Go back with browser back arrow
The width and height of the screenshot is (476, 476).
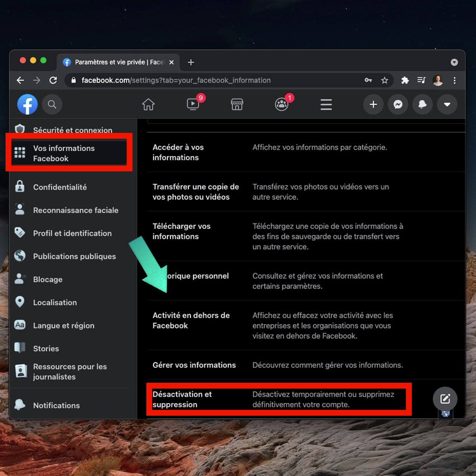20,80
